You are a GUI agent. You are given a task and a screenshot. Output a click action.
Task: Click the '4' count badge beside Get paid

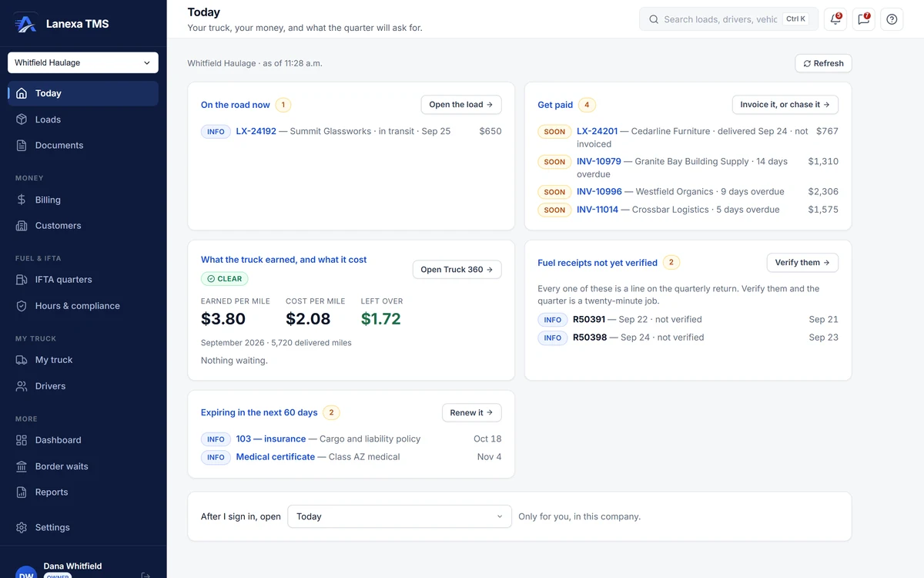pyautogui.click(x=588, y=105)
